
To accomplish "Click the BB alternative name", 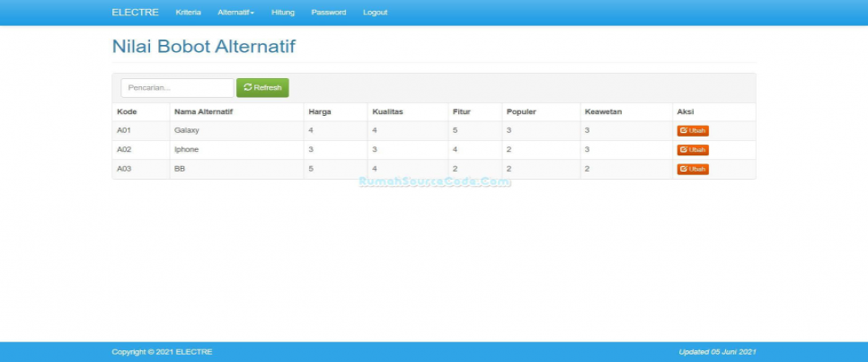I will click(180, 169).
